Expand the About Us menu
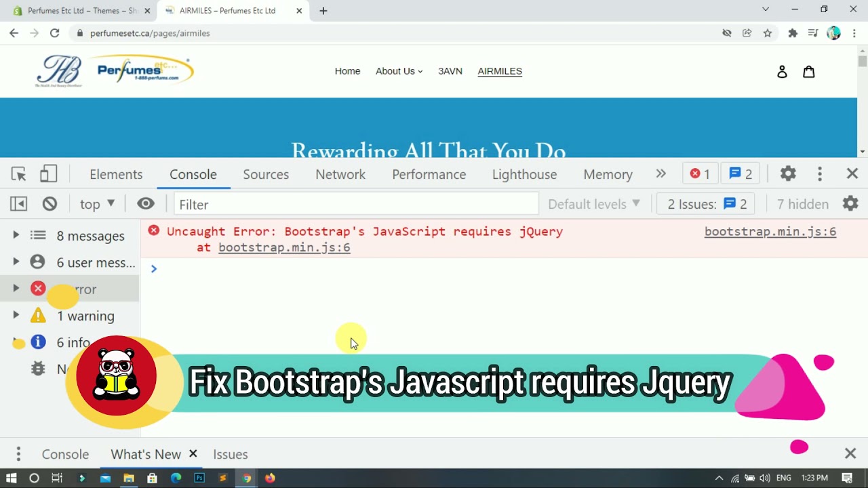Viewport: 868px width, 488px height. pos(399,71)
